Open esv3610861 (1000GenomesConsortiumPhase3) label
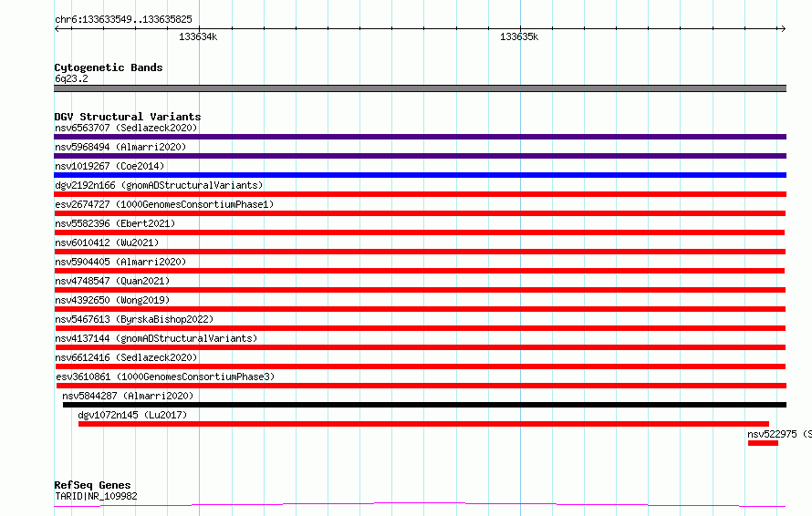Image resolution: width=812 pixels, height=516 pixels. click(x=165, y=377)
